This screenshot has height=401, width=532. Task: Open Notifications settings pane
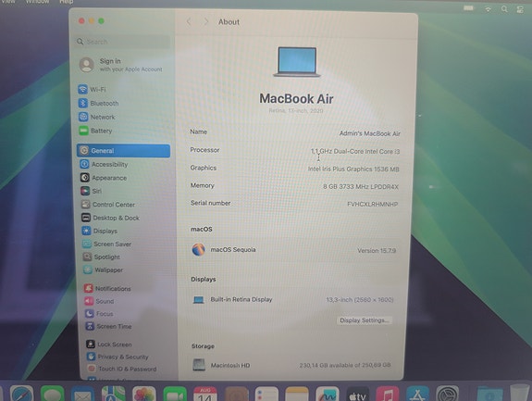pos(107,288)
